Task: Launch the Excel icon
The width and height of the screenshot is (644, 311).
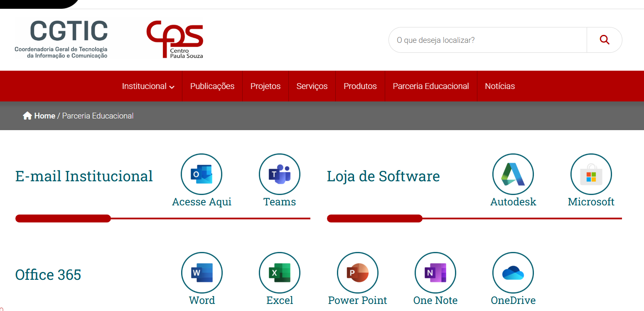Action: [280, 273]
